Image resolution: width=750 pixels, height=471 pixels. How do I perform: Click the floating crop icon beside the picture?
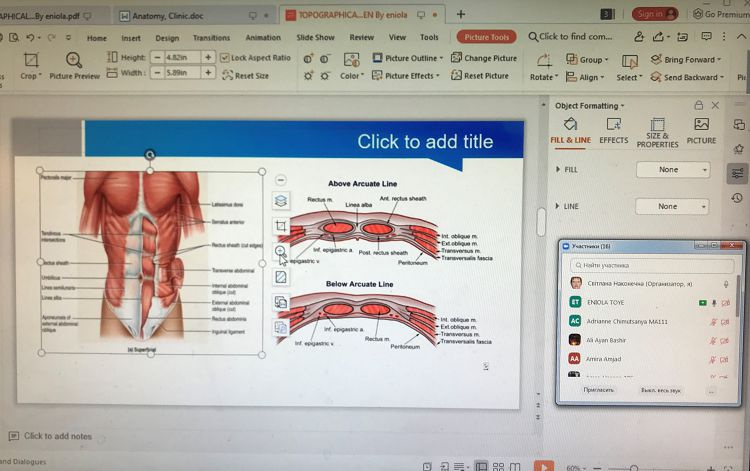[281, 226]
